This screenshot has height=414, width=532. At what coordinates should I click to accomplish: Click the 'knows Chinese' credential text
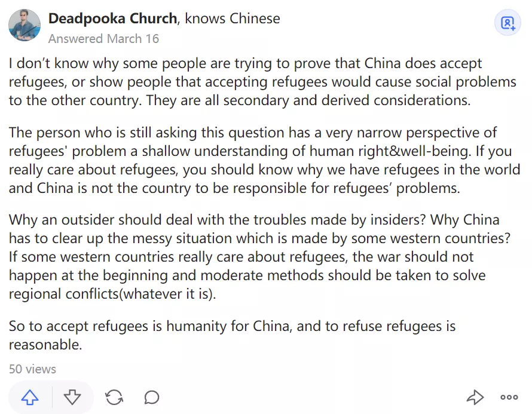pos(233,19)
